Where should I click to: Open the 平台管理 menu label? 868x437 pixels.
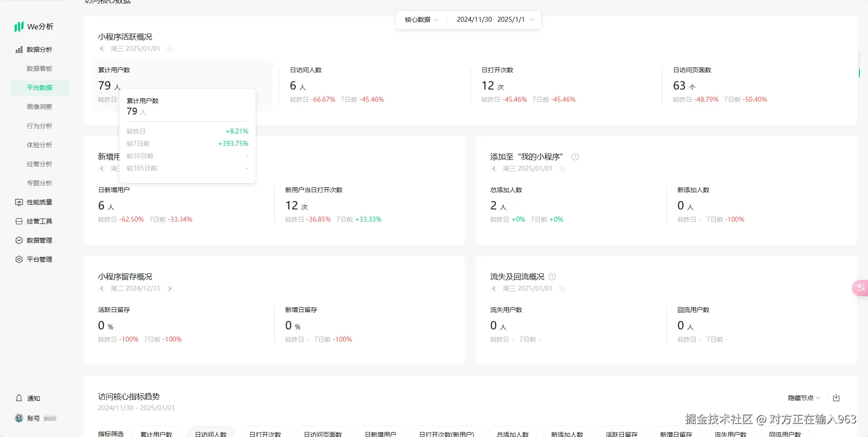39,259
